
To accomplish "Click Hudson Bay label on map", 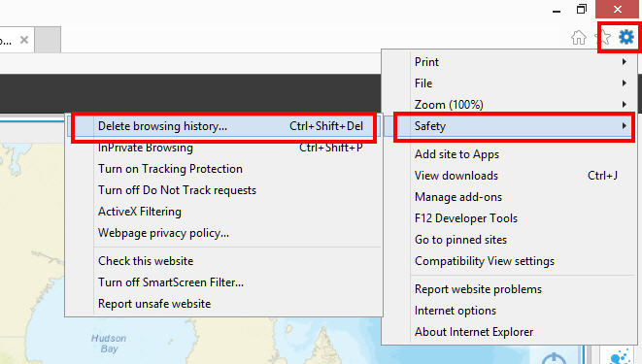I will pos(109,344).
